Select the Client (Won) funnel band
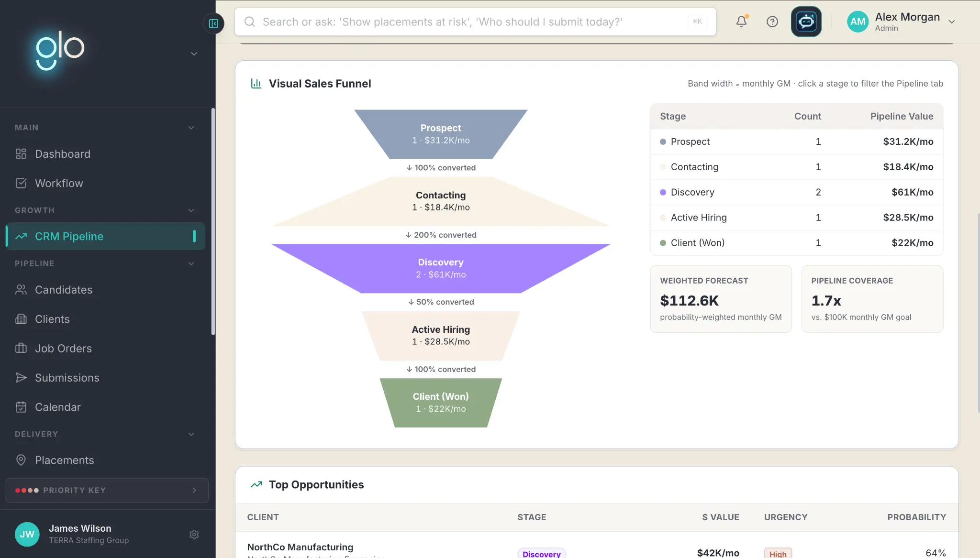Image resolution: width=980 pixels, height=558 pixels. tap(441, 403)
